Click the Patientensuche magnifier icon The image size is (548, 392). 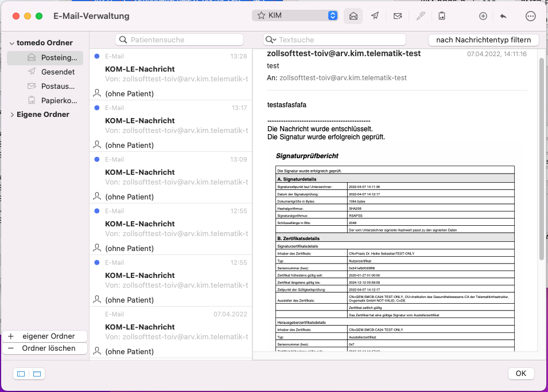click(x=123, y=40)
